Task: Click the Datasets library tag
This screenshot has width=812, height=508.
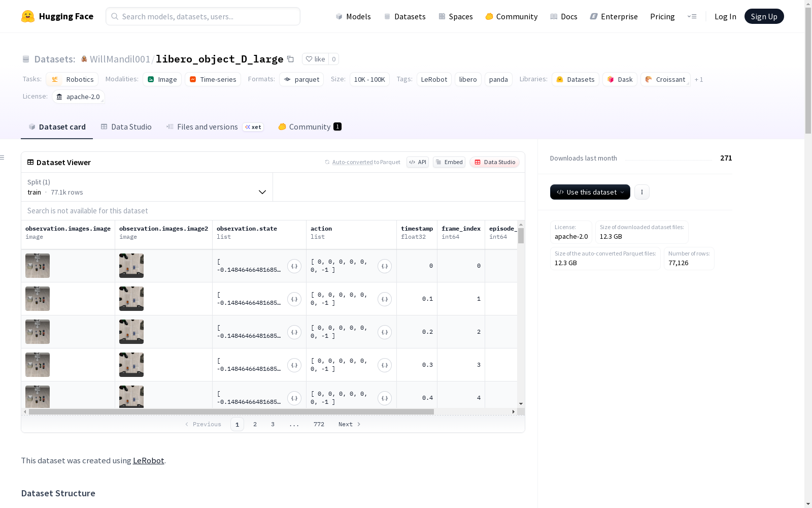Action: [x=576, y=79]
